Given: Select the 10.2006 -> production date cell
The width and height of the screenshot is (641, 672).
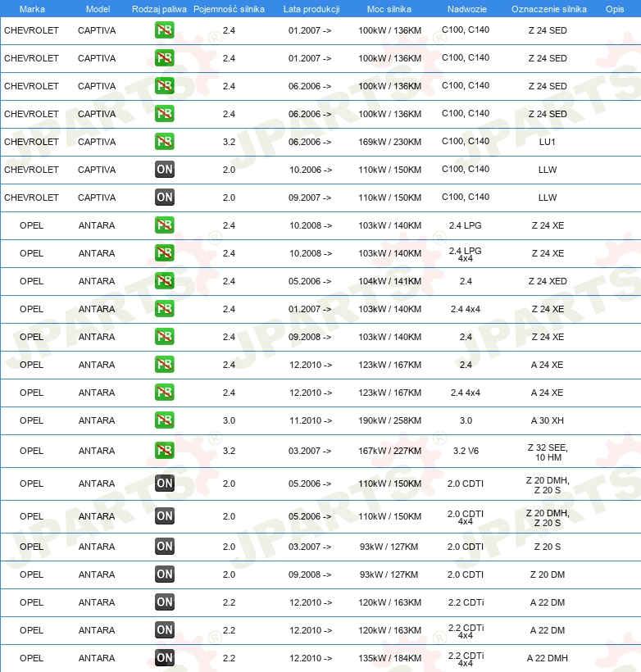Looking at the screenshot, I should click(x=311, y=170).
